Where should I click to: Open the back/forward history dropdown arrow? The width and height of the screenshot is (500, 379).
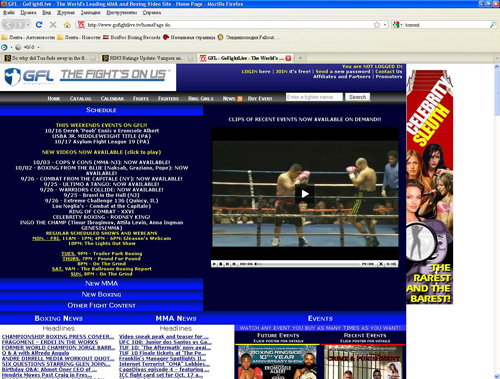(28, 25)
